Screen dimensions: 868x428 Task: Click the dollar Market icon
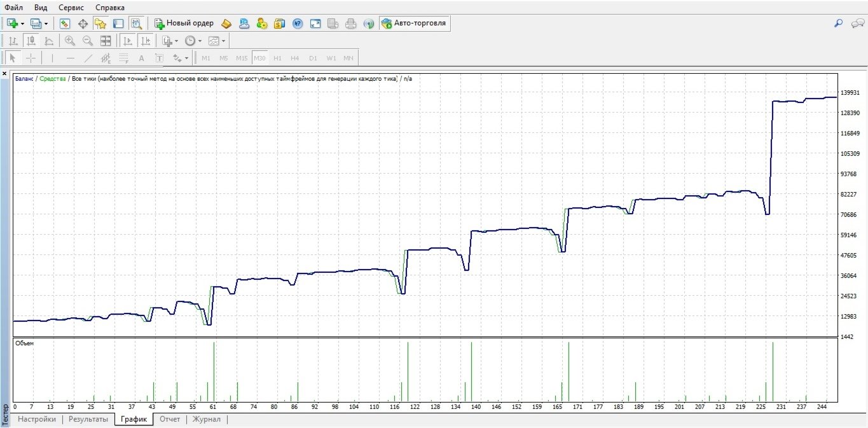[280, 24]
